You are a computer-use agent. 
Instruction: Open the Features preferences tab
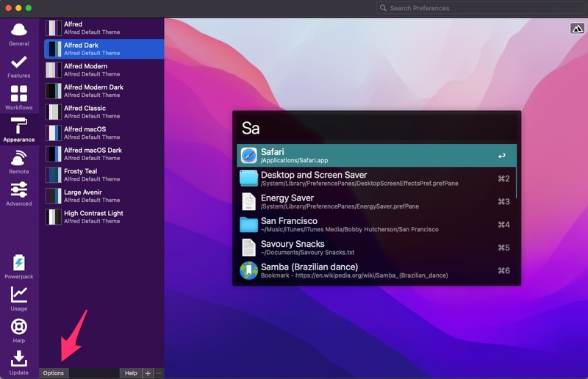(x=19, y=67)
